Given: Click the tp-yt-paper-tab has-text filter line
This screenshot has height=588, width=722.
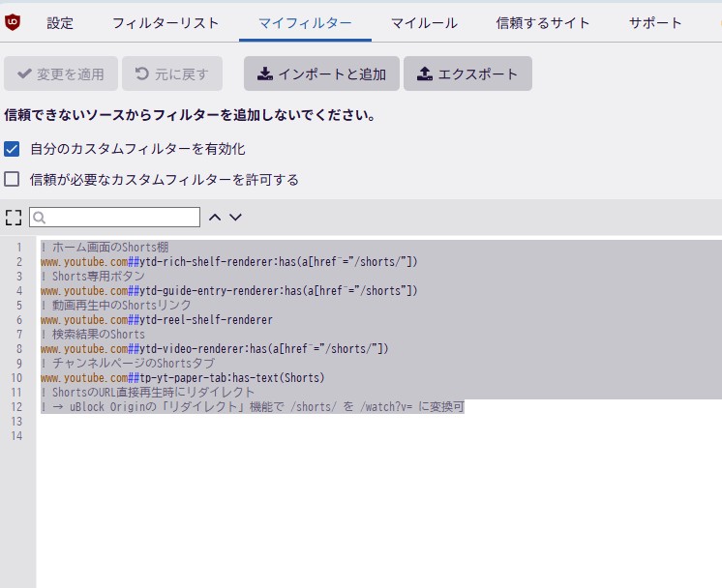Looking at the screenshot, I should click(x=182, y=378).
